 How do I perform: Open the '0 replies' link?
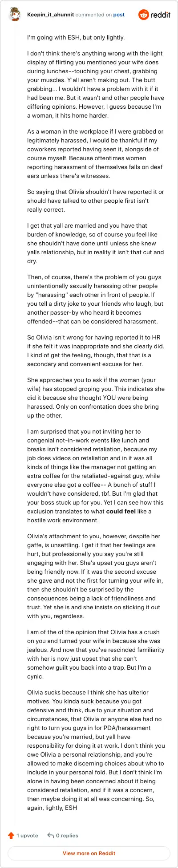(67, 835)
